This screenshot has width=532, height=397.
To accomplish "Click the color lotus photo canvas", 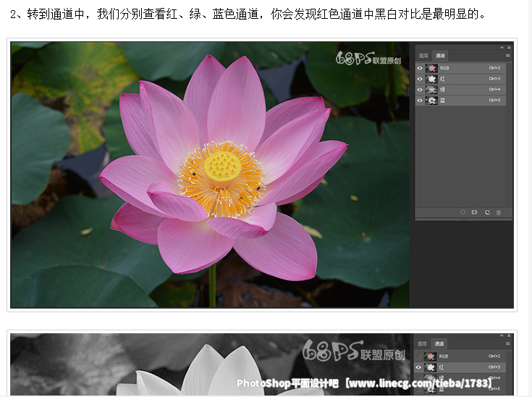I will [210, 175].
